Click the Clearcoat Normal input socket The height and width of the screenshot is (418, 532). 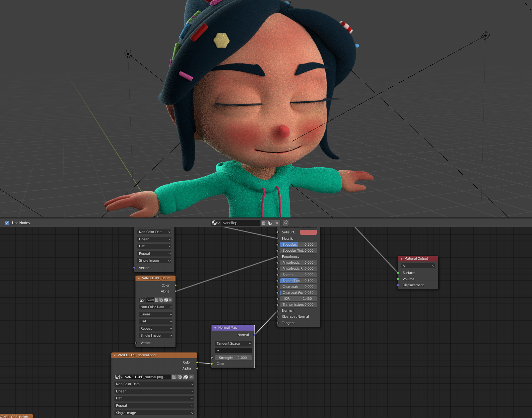[x=277, y=317]
